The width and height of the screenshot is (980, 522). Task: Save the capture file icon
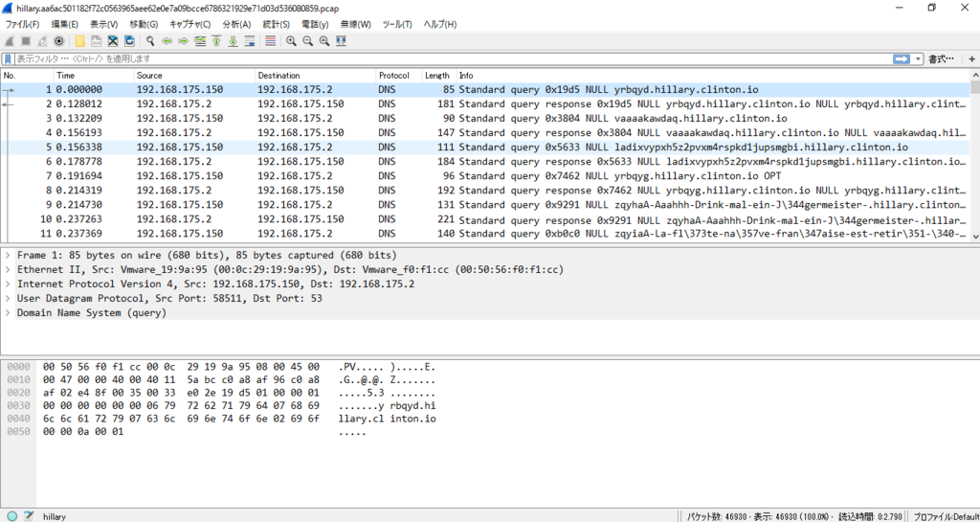coord(97,41)
